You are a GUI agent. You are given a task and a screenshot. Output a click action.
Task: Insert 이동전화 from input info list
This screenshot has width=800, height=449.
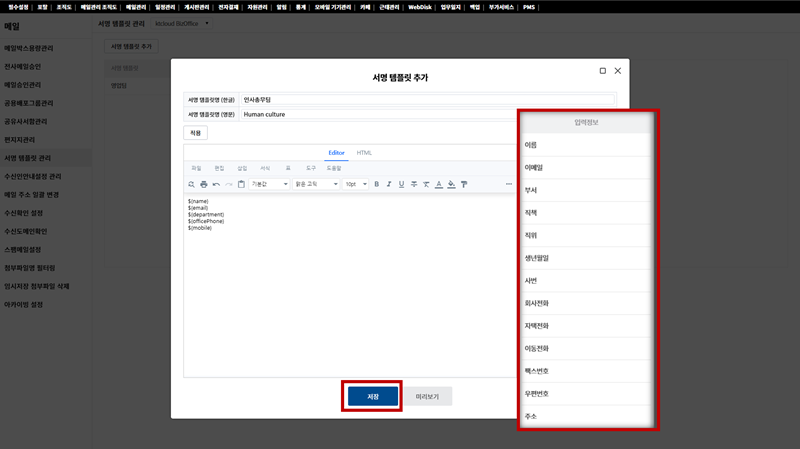pos(586,348)
